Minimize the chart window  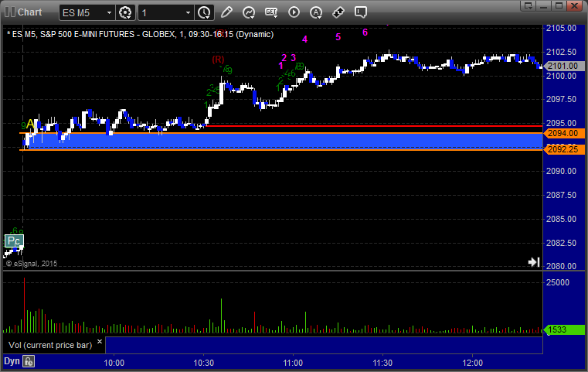point(544,5)
